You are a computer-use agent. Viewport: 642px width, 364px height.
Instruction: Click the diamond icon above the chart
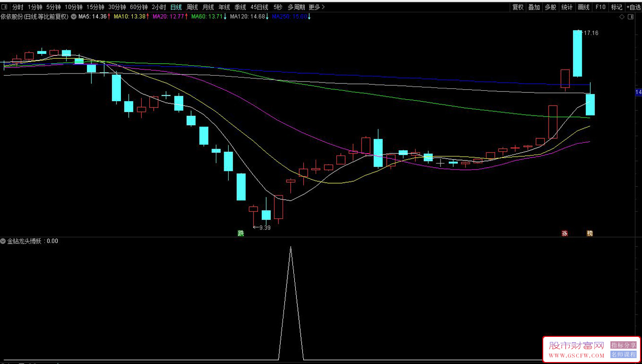pos(622,17)
